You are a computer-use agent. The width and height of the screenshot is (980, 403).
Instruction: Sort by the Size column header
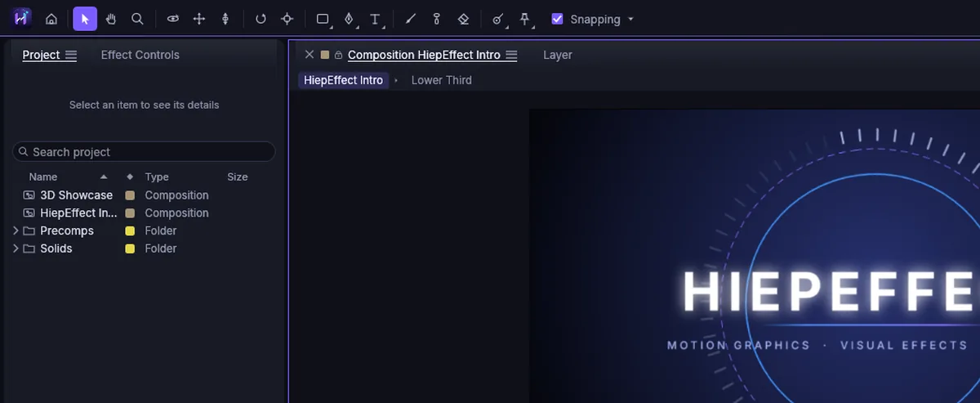tap(238, 177)
